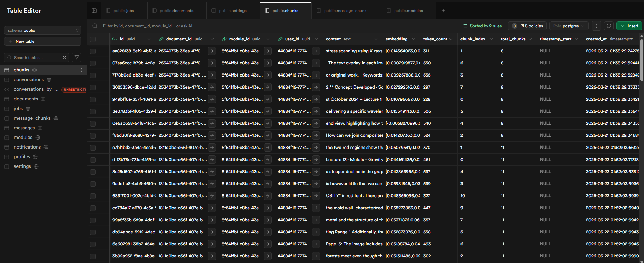The width and height of the screenshot is (644, 263).
Task: Click foreign key link icon in document_id header
Action: tap(161, 39)
